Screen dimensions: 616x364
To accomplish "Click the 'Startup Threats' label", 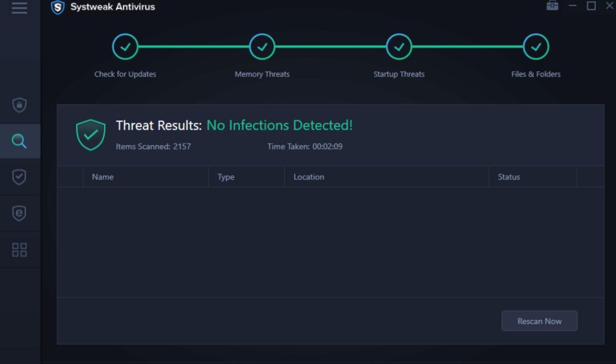I will pos(399,74).
